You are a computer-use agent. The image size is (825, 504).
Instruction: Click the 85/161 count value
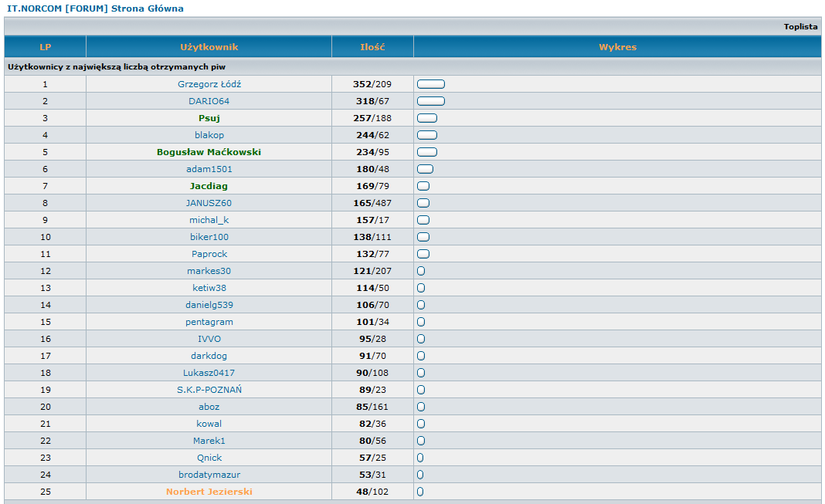(x=372, y=407)
